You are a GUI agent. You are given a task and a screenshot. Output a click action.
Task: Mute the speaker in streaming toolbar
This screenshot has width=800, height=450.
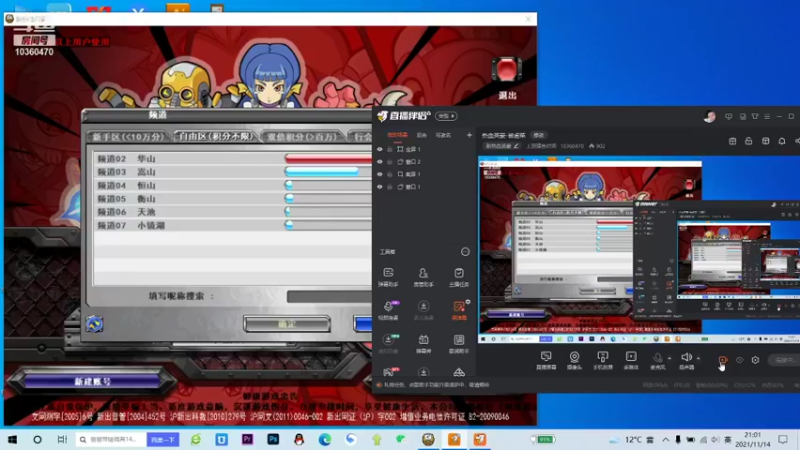(686, 360)
